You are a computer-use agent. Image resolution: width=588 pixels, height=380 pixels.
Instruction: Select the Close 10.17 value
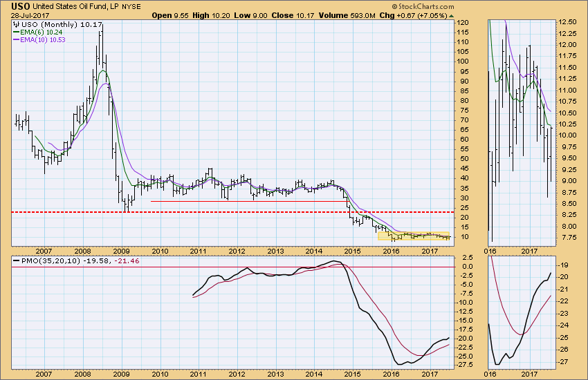click(x=293, y=16)
